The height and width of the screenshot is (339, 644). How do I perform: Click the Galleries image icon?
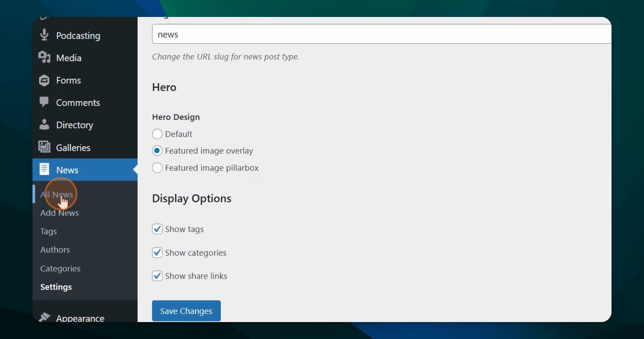tap(44, 147)
